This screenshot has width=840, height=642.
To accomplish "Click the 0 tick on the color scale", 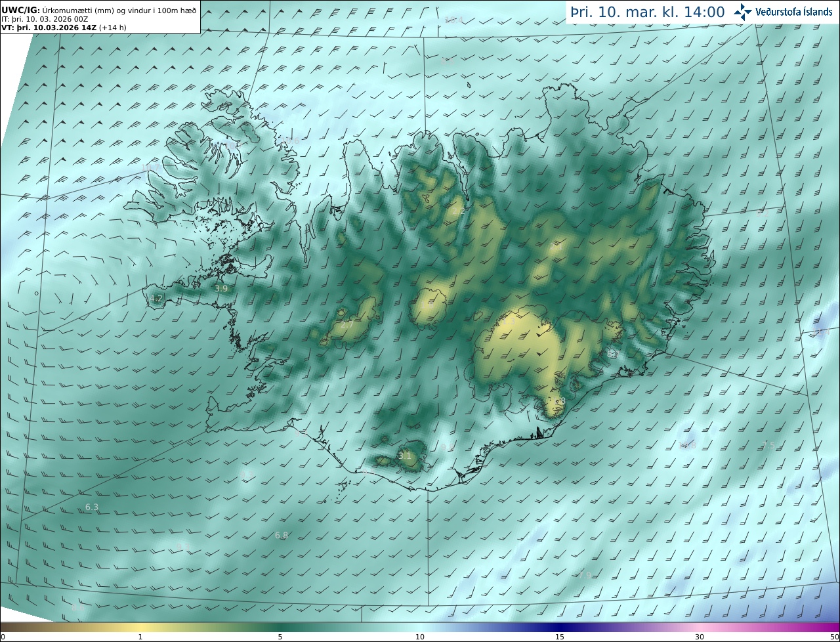I will (x=3, y=637).
